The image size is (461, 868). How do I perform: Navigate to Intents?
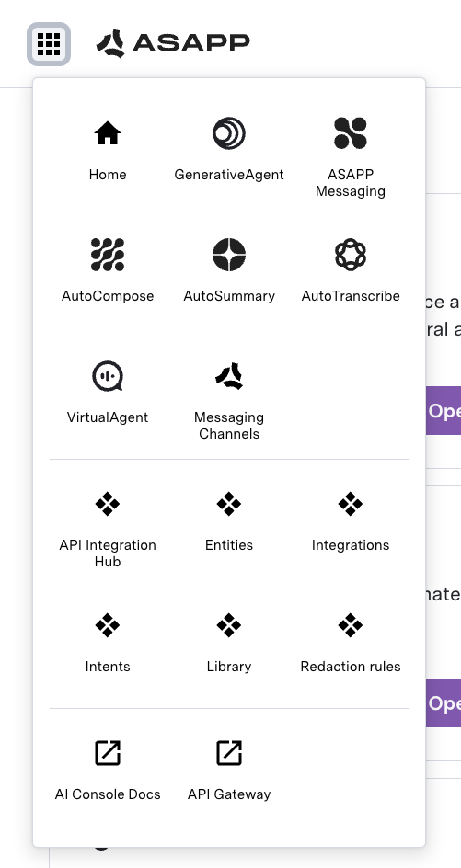[x=108, y=644]
